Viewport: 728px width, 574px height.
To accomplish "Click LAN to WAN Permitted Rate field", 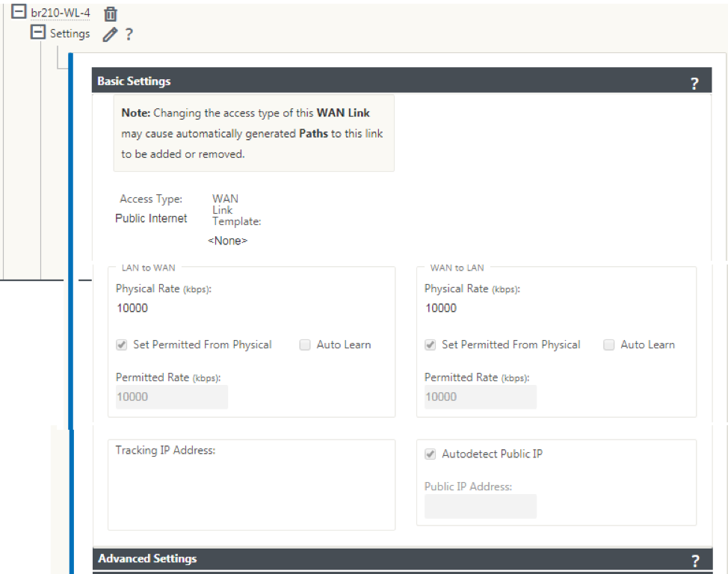I will point(172,397).
